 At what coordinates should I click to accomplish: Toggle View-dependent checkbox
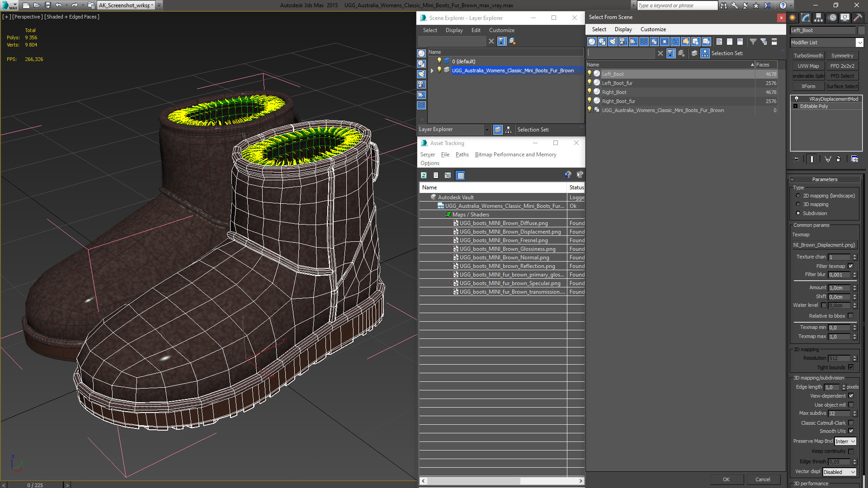click(x=851, y=396)
